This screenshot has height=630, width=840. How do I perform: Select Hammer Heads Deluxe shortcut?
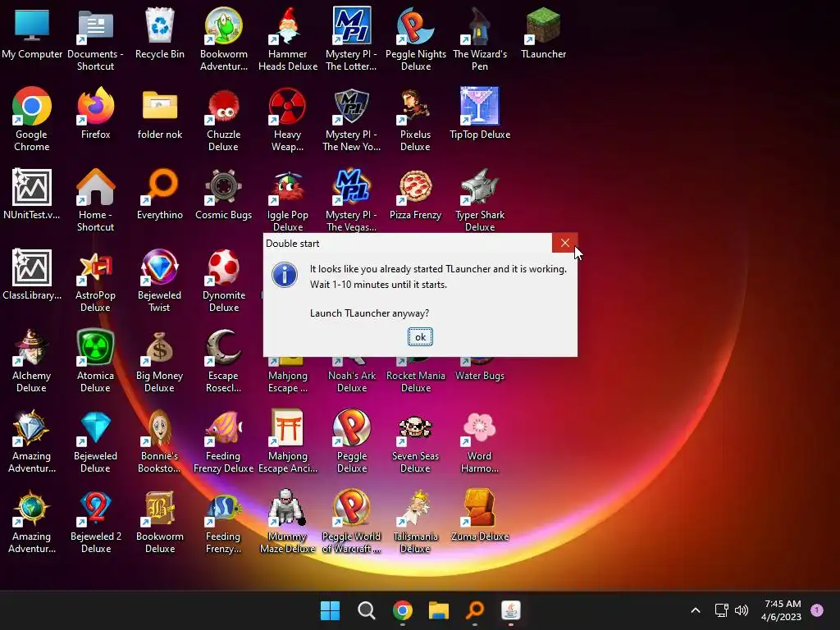click(288, 39)
